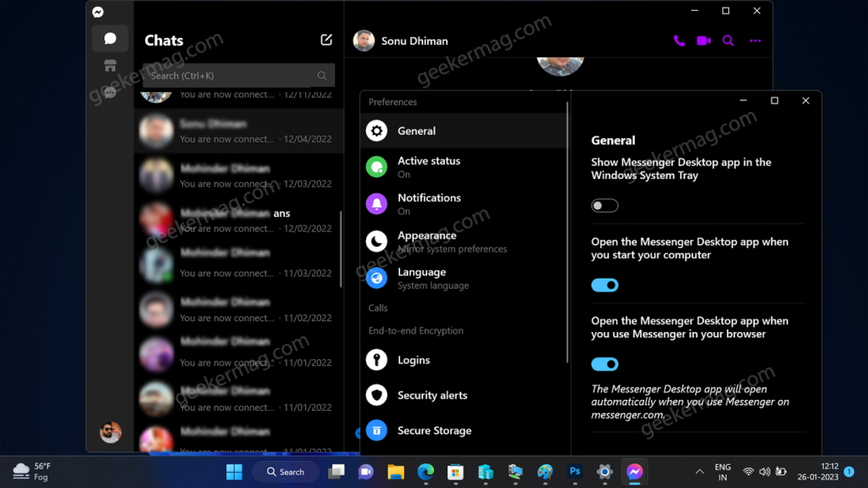Open the notification badge in the tray

tap(849, 472)
